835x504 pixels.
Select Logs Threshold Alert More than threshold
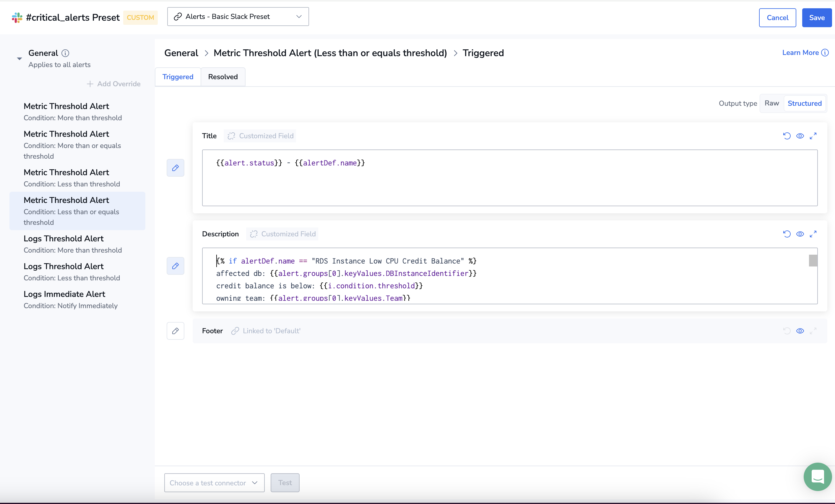point(78,244)
